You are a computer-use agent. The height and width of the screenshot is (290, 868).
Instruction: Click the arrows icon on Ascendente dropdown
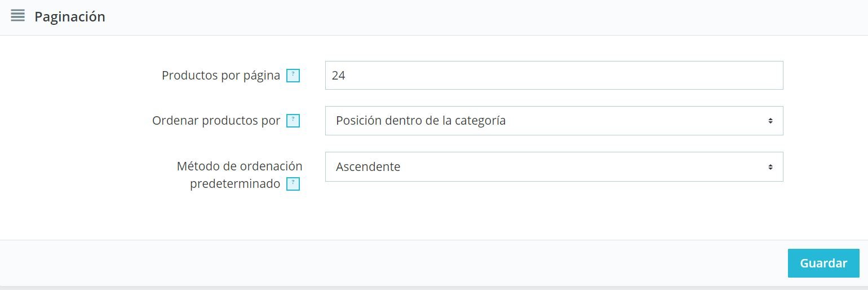tap(770, 167)
